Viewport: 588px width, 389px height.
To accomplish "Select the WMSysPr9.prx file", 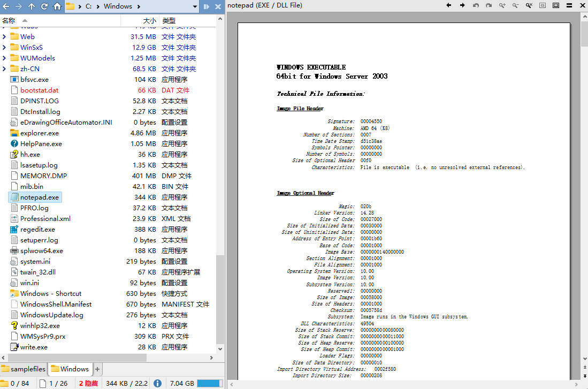I will [43, 337].
